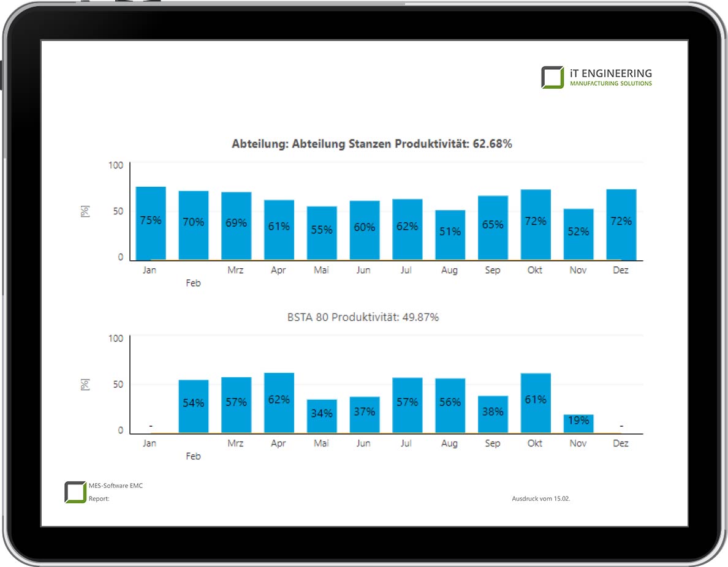Click the Ausdruck vom 15.02. print date
Screen dimensions: 728x567
[x=540, y=499]
